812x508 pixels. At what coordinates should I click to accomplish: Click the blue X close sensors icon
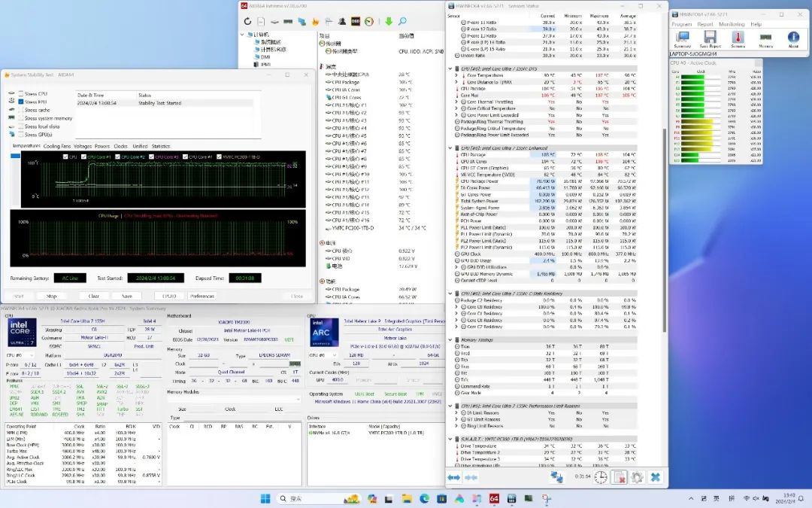(x=655, y=477)
